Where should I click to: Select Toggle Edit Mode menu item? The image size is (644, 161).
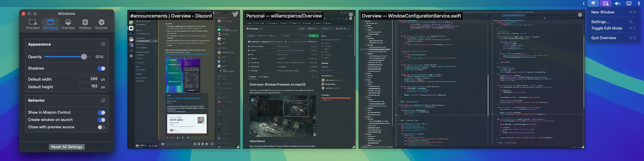613,28
